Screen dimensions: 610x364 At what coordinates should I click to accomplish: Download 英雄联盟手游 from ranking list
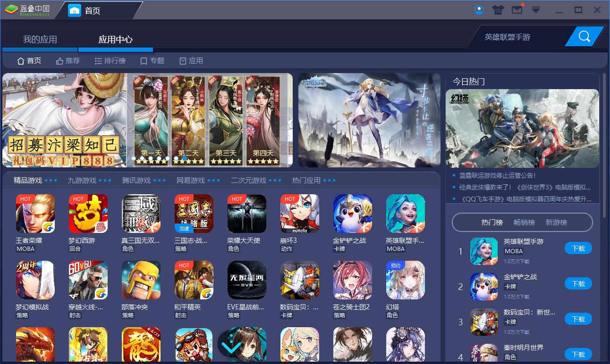[578, 248]
